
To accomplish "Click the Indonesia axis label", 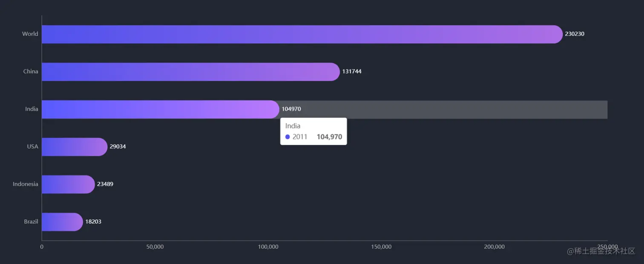I will click(x=26, y=184).
